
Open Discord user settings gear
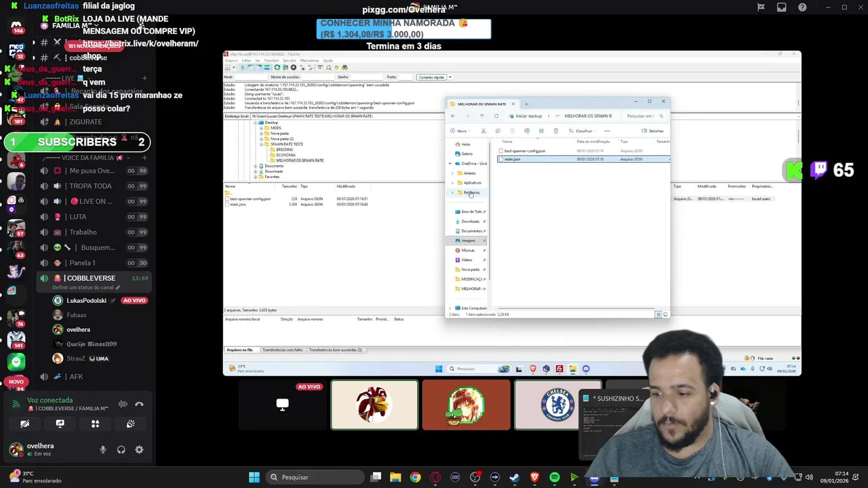pyautogui.click(x=139, y=449)
